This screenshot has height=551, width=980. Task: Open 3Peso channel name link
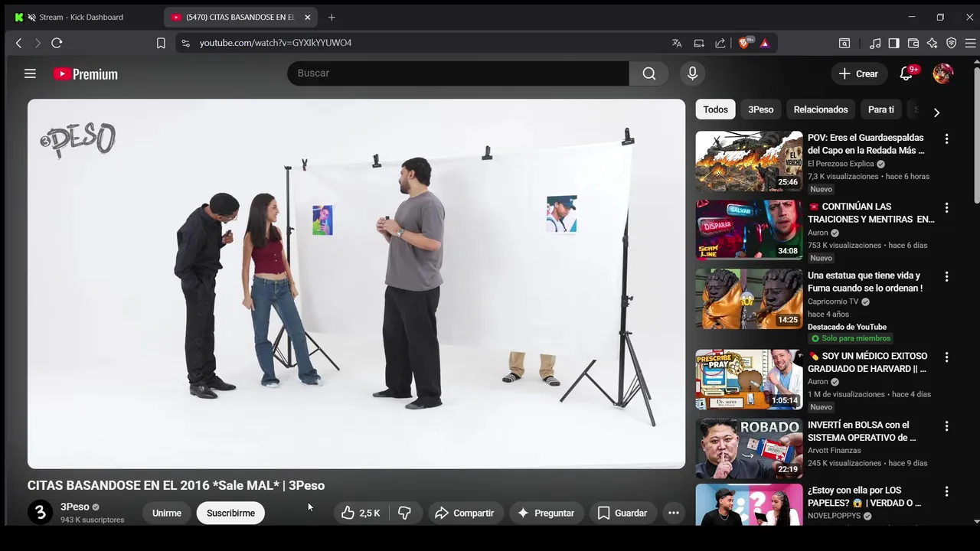[75, 507]
